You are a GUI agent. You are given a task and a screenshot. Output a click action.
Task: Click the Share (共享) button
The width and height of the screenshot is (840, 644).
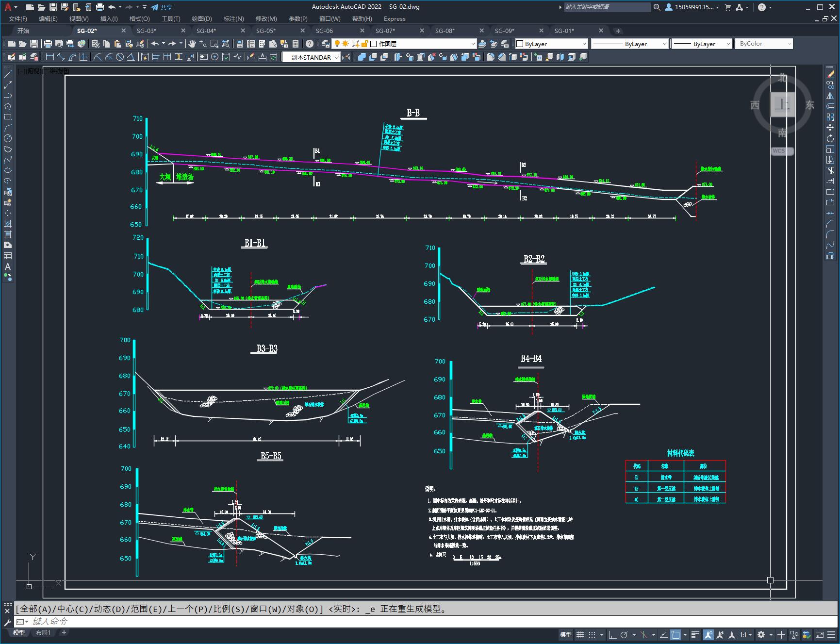(162, 7)
